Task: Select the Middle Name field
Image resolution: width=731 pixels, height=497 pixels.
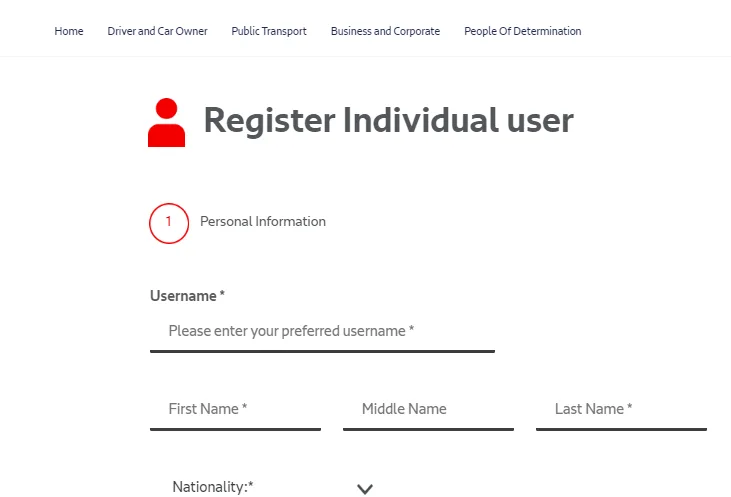Action: pyautogui.click(x=428, y=409)
